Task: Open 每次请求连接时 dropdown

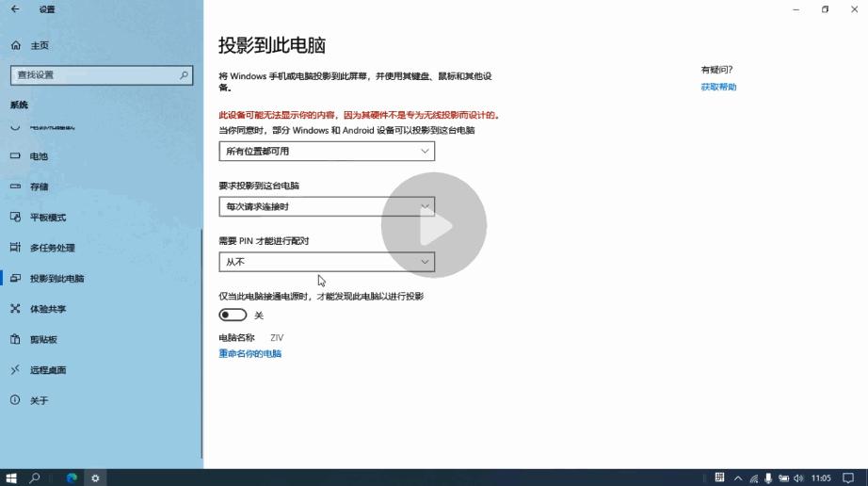Action: tap(327, 206)
